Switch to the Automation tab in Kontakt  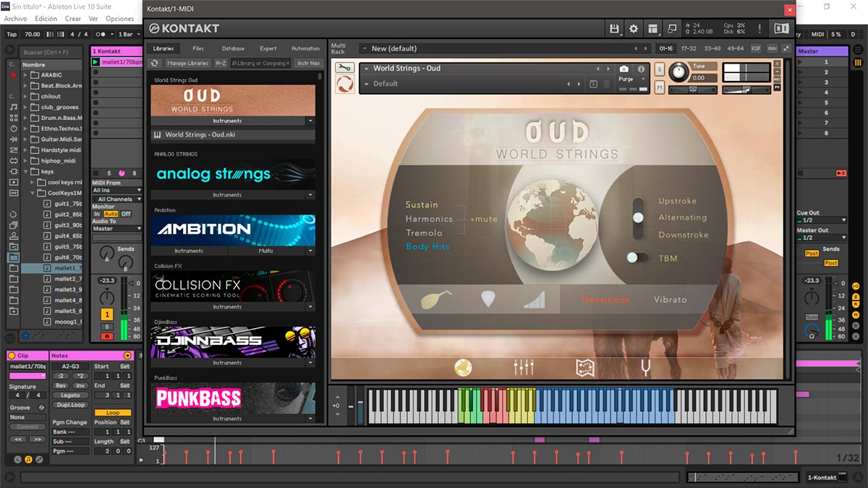point(305,48)
